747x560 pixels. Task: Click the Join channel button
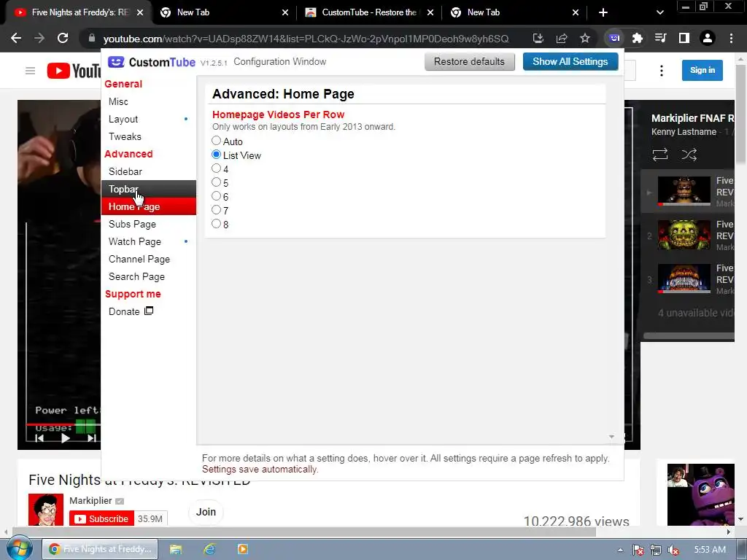coord(206,512)
